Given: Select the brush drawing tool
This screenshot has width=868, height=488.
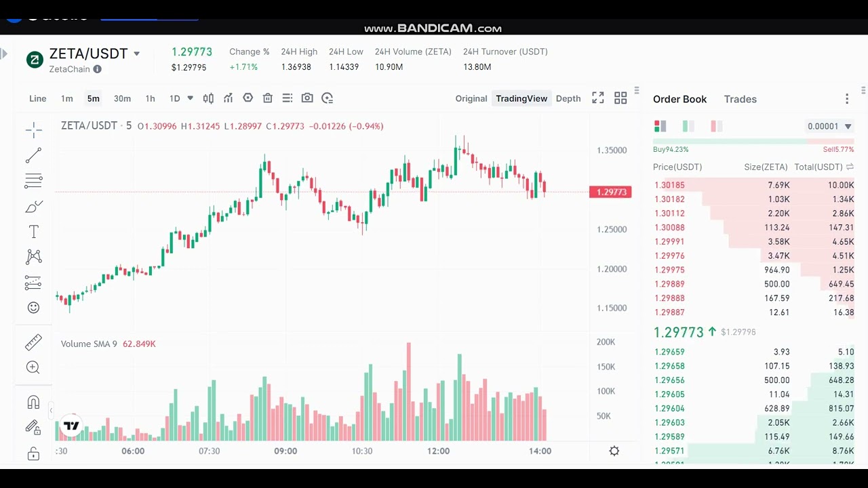Looking at the screenshot, I should click(33, 206).
